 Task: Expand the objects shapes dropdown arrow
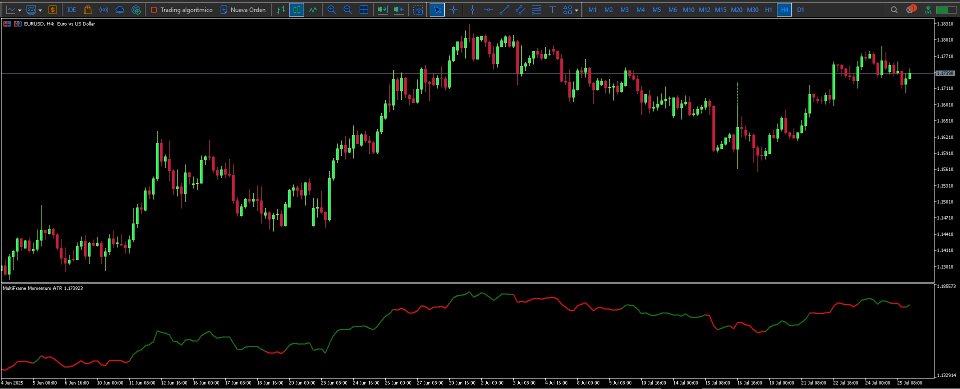click(x=577, y=10)
